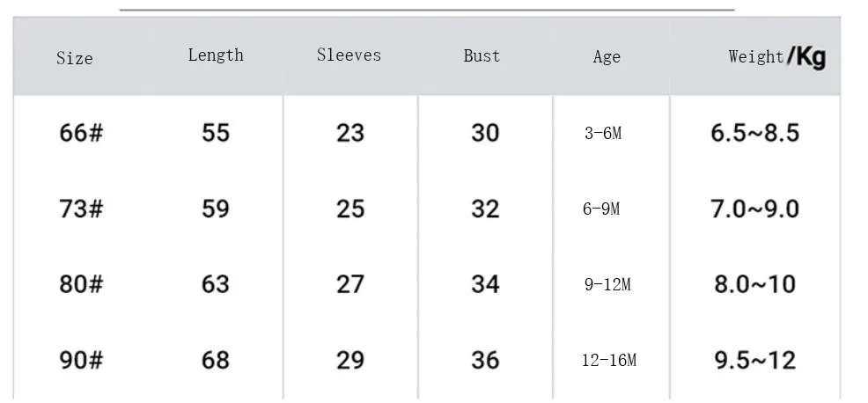Select the 12-16M age cell
Image resolution: width=868 pixels, height=403 pixels.
point(609,361)
